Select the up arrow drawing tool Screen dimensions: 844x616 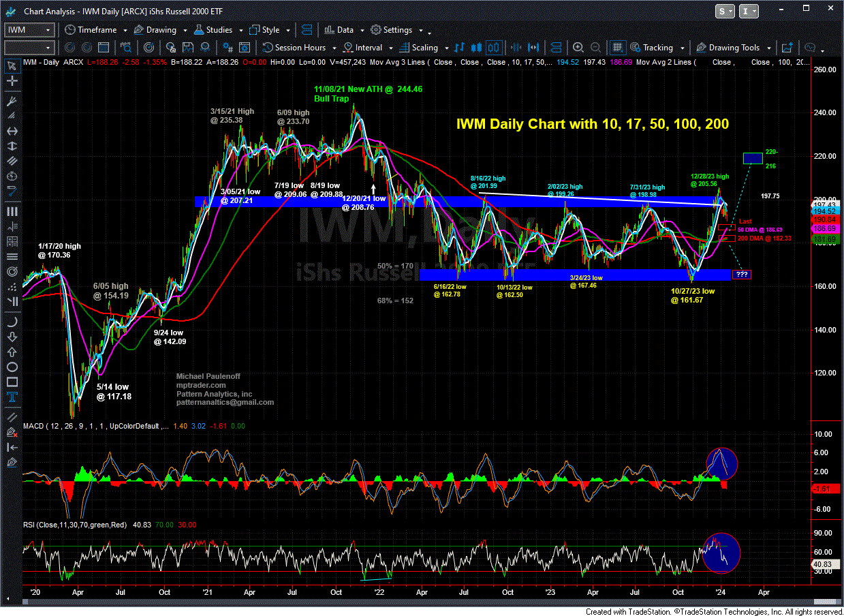(x=12, y=352)
